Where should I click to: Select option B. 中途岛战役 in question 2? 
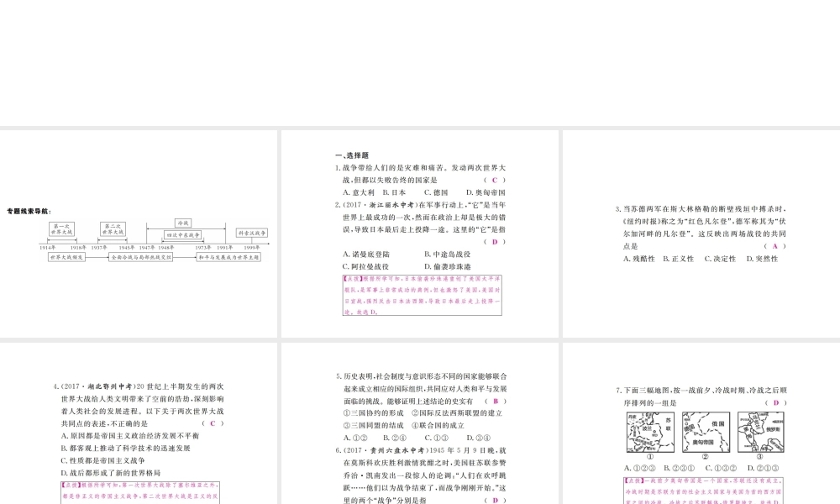click(x=447, y=254)
